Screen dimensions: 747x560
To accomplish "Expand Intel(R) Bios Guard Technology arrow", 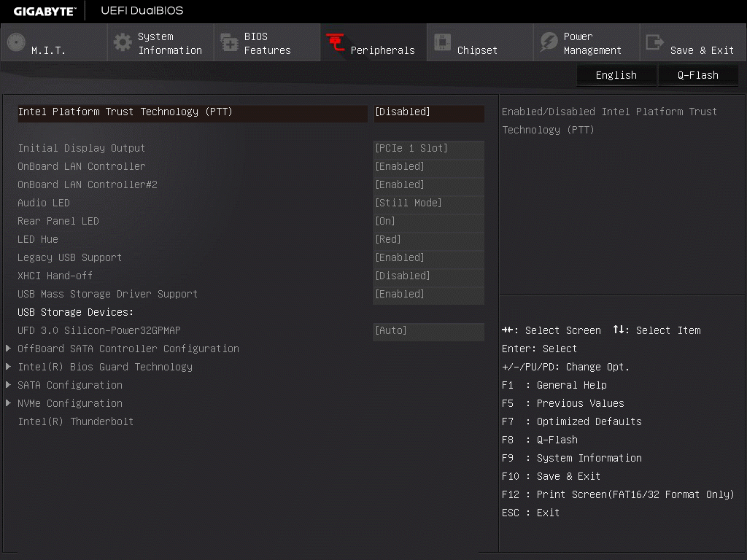I will (x=8, y=367).
